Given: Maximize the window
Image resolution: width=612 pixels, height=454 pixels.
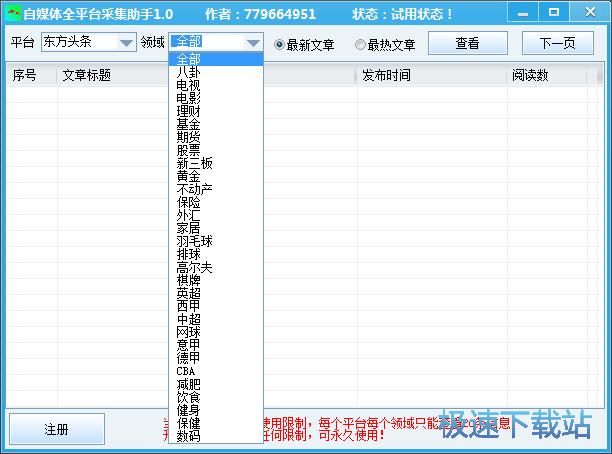Looking at the screenshot, I should (553, 12).
